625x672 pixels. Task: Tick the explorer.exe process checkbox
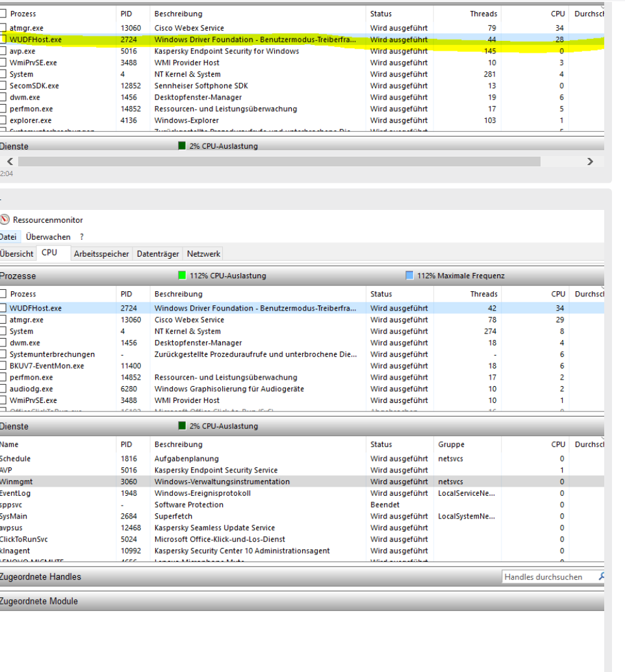coord(3,120)
